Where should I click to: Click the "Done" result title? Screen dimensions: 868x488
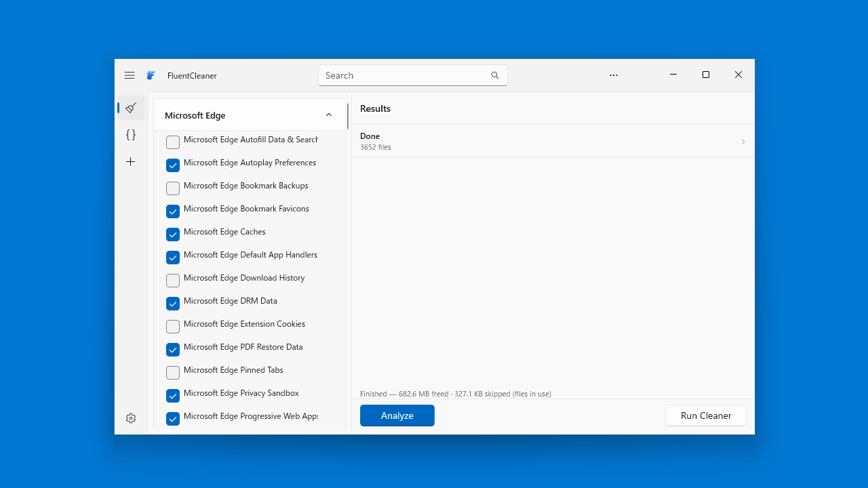[370, 136]
